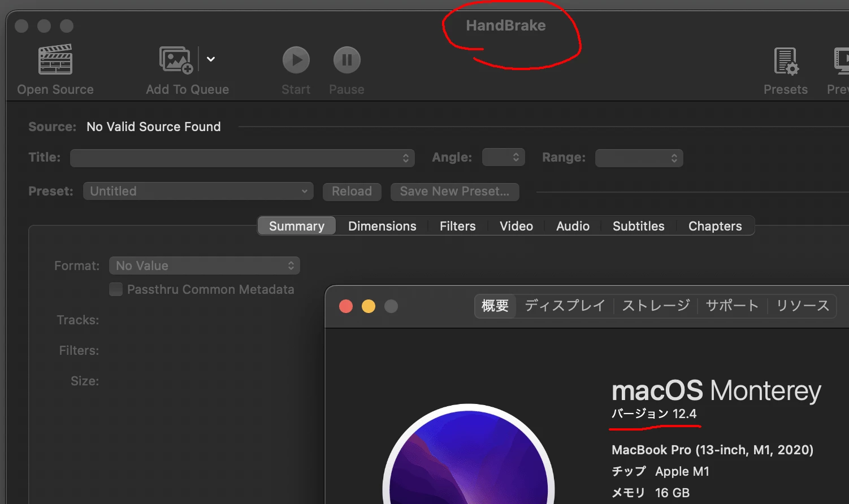Click the メモリ 16 GB text

point(651,493)
